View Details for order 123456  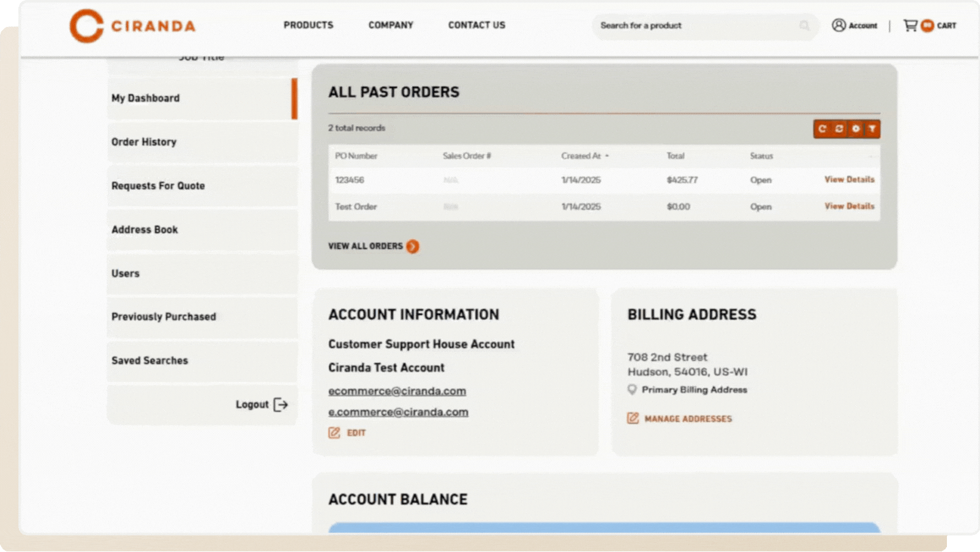[x=850, y=179]
